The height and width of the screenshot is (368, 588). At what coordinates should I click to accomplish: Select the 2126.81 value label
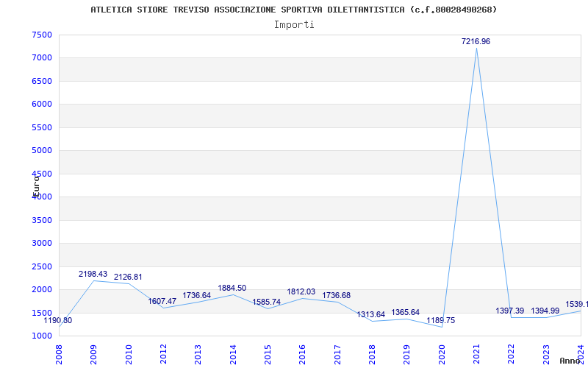coord(128,277)
